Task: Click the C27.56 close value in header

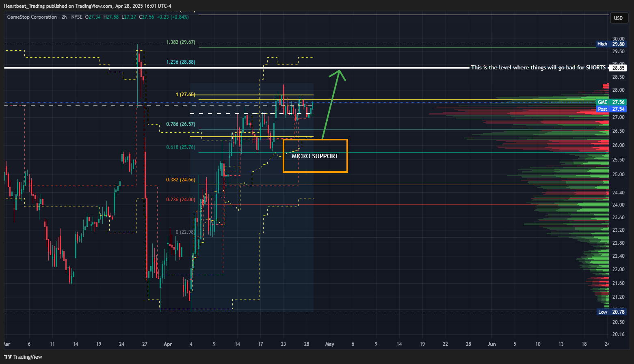Action: pos(147,17)
